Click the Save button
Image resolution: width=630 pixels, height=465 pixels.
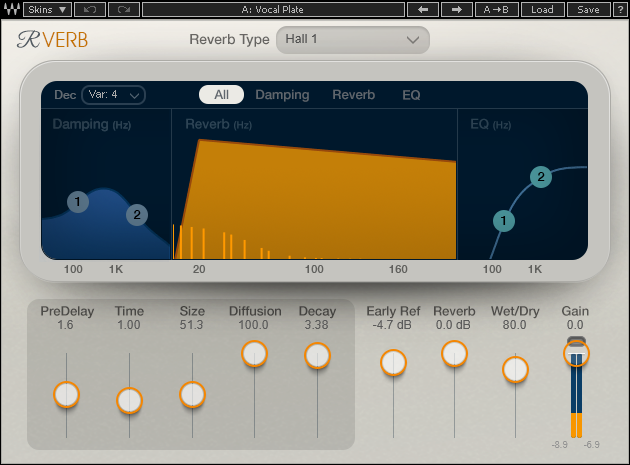click(589, 9)
